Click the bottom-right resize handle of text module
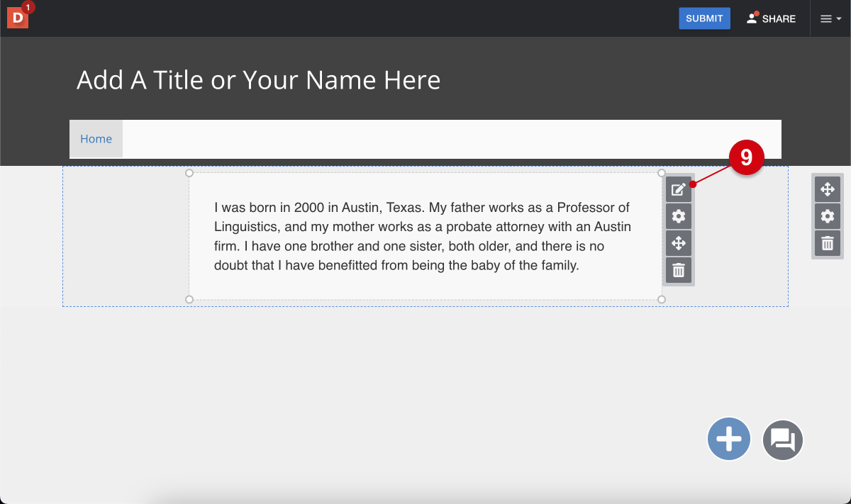Screen dimensions: 851x504 pyautogui.click(x=662, y=300)
